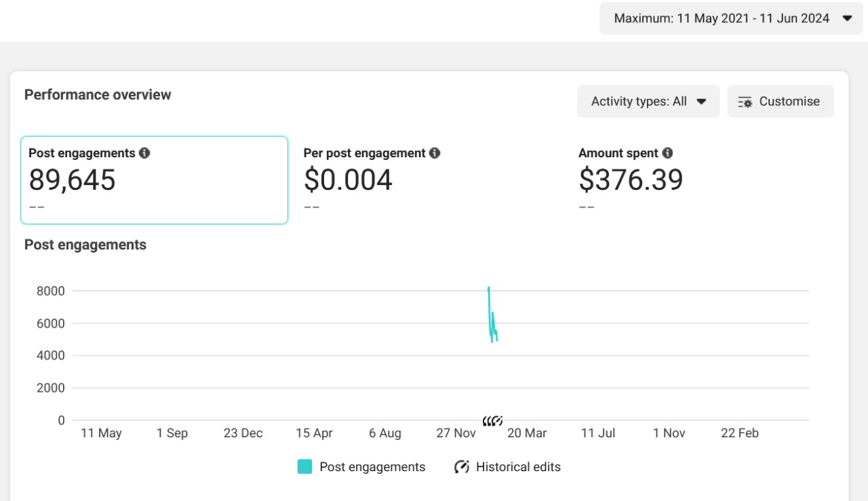The width and height of the screenshot is (868, 501).
Task: Click the peak of the engagements line
Action: 488,288
